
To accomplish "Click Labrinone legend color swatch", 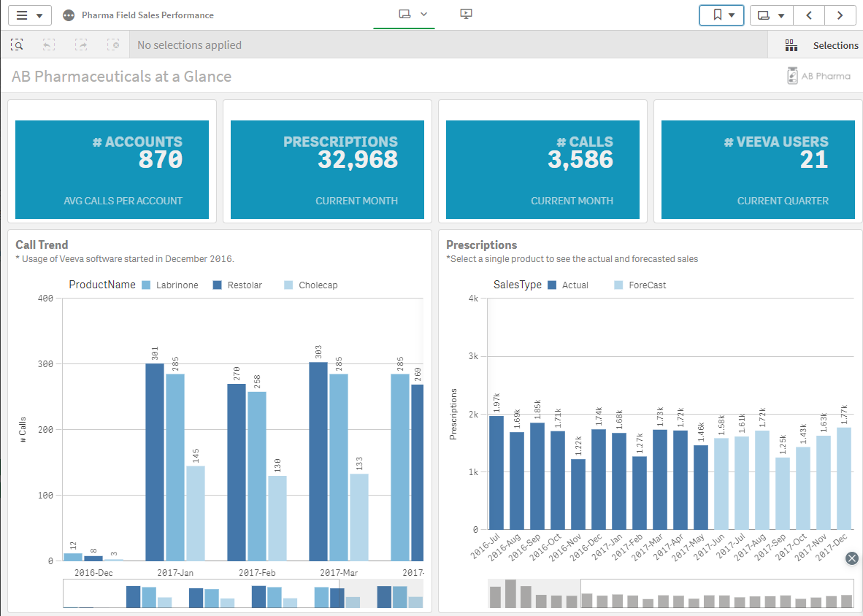I will pyautogui.click(x=146, y=285).
